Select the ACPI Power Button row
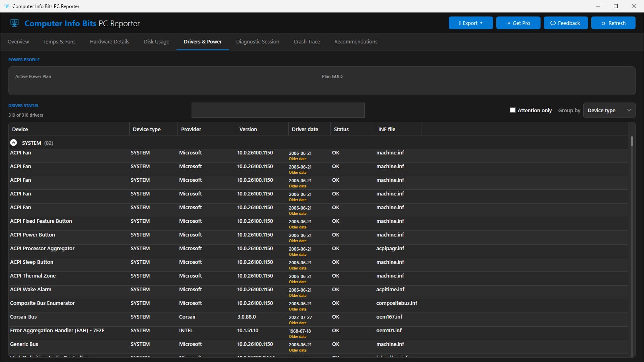Image resolution: width=644 pixels, height=362 pixels. click(318, 237)
